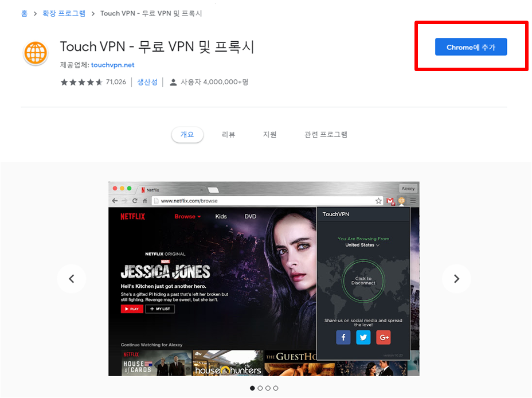Open the 홈 breadcrumb link
Image resolution: width=532 pixels, height=398 pixels.
pos(24,13)
